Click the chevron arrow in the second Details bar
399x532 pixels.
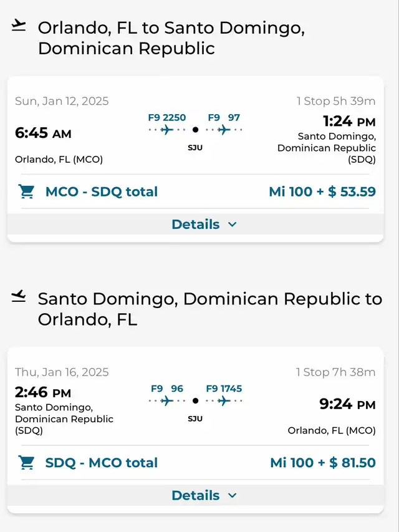pos(233,496)
